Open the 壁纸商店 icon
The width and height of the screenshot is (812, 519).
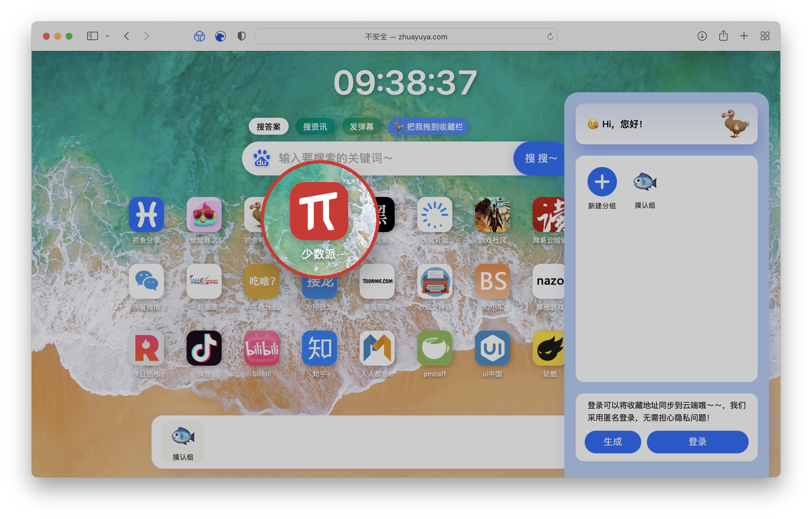point(204,214)
